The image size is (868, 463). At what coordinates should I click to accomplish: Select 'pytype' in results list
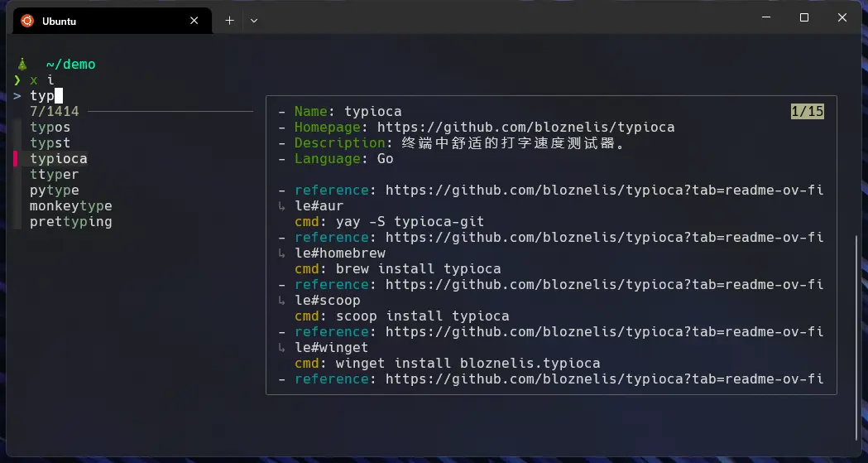coord(55,190)
